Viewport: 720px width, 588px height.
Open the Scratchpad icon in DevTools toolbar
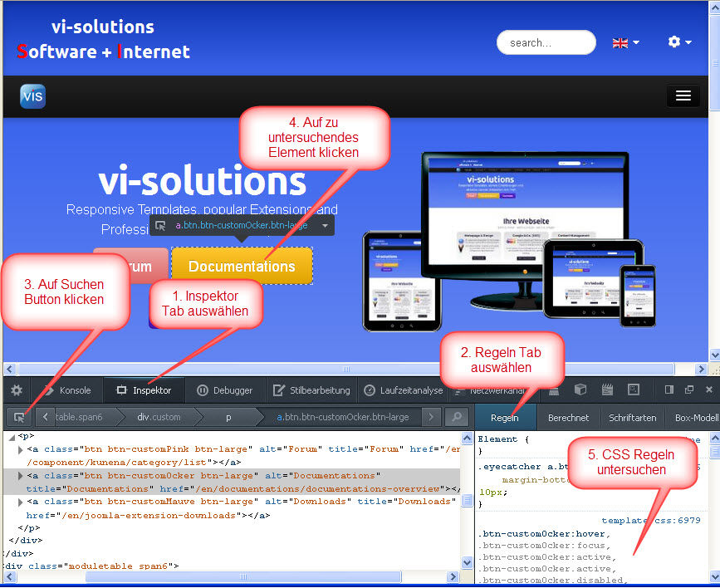pyautogui.click(x=607, y=390)
